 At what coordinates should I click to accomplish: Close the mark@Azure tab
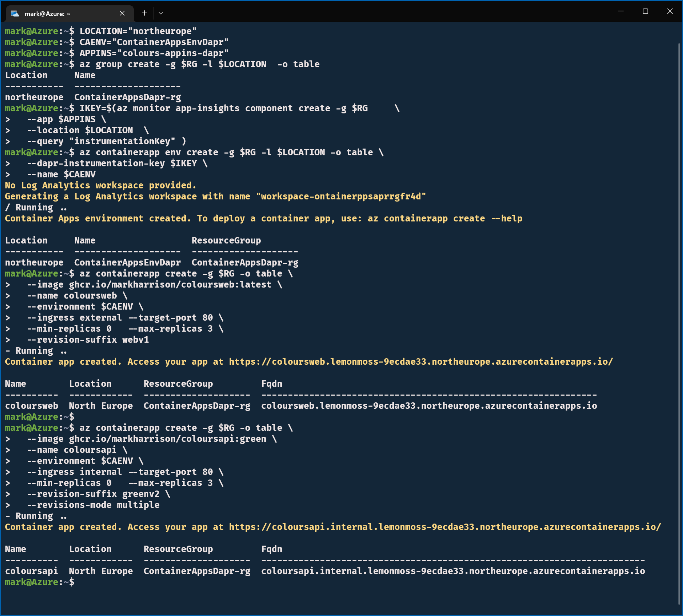coord(122,14)
